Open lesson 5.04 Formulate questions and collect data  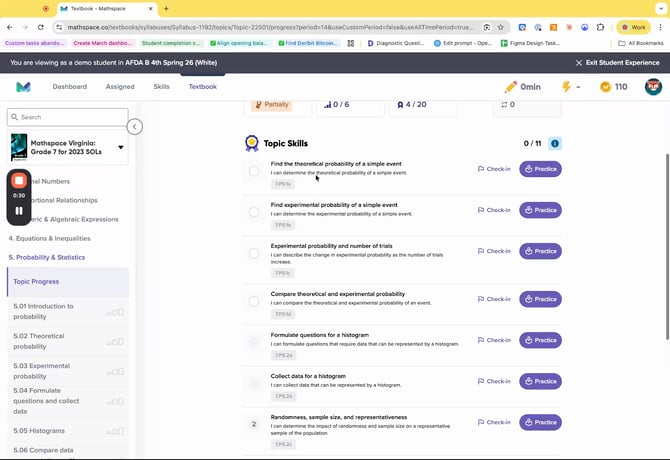(x=68, y=401)
